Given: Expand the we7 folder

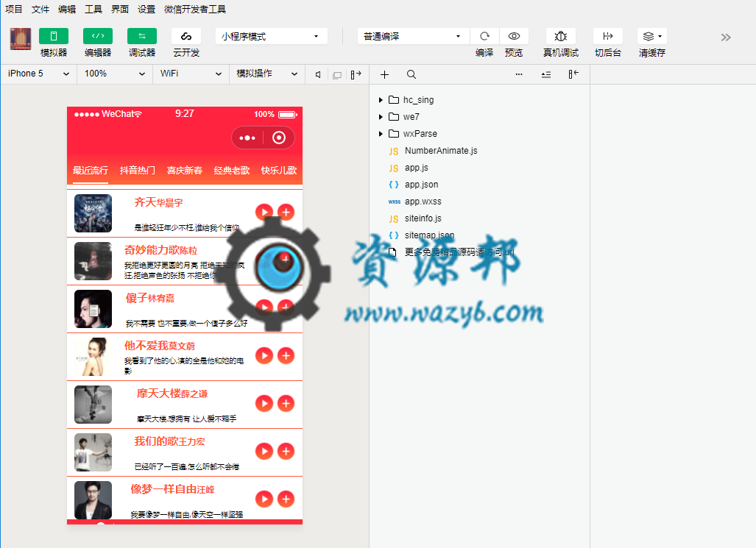Looking at the screenshot, I should click(x=381, y=117).
